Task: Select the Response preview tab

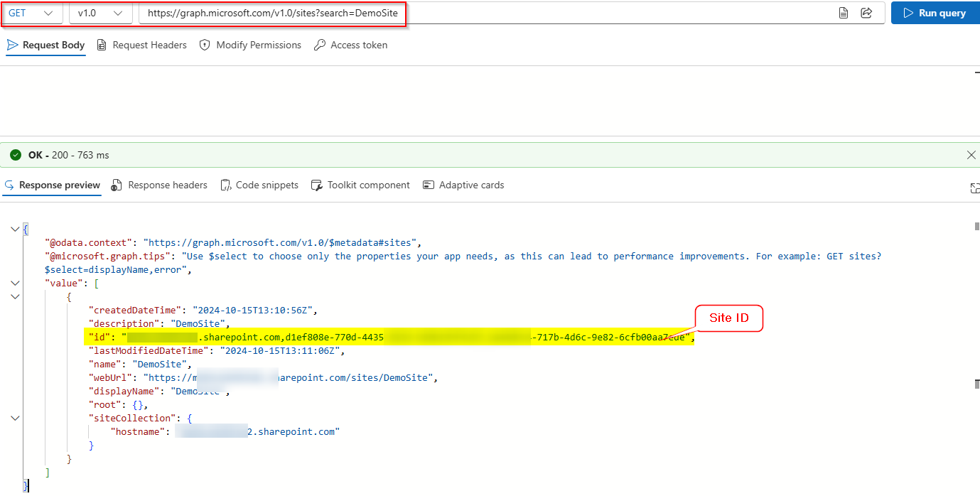Action: (x=60, y=185)
